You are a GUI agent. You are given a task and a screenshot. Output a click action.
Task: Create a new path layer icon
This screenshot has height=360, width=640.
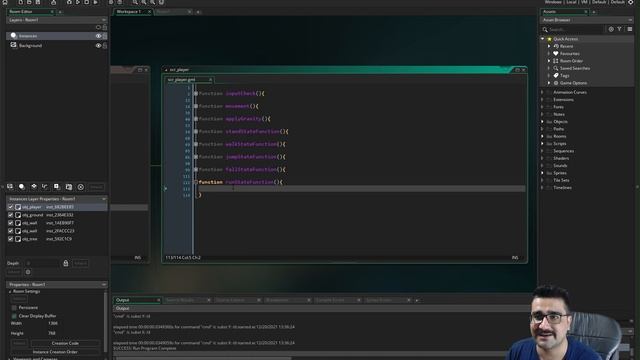pyautogui.click(x=45, y=187)
